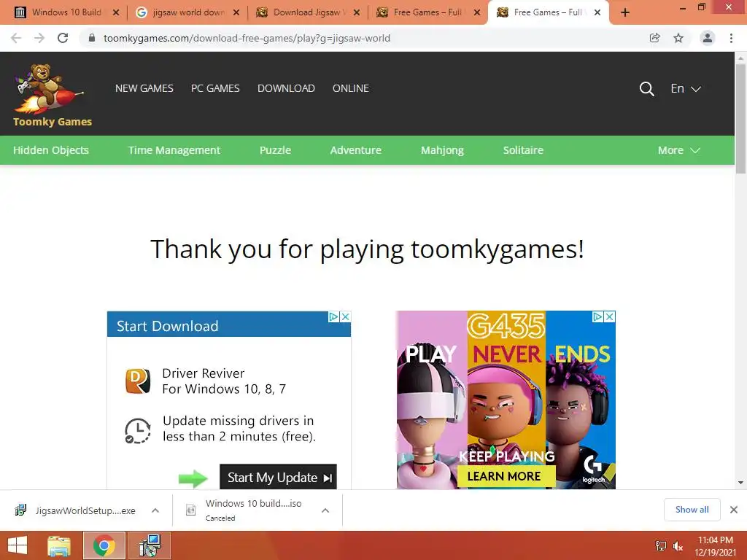Close the downloads bar X
The width and height of the screenshot is (747, 560).
[x=734, y=510]
